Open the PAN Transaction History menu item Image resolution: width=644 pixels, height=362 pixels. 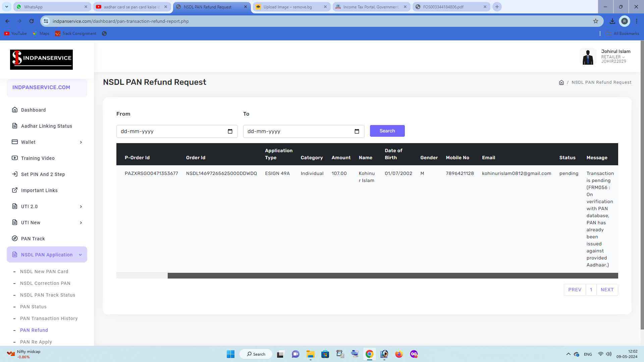[x=49, y=318]
